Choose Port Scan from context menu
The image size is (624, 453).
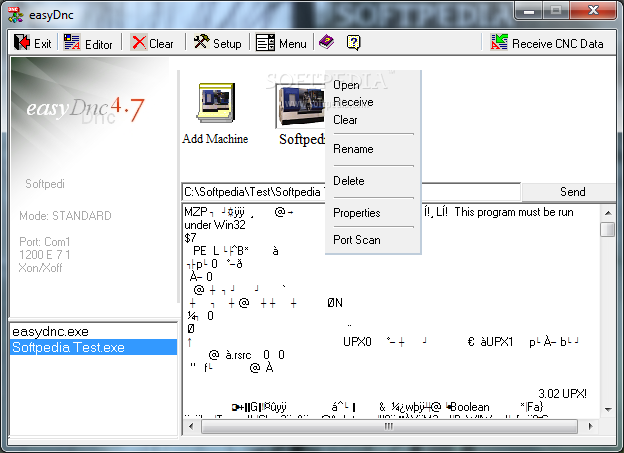coord(357,240)
